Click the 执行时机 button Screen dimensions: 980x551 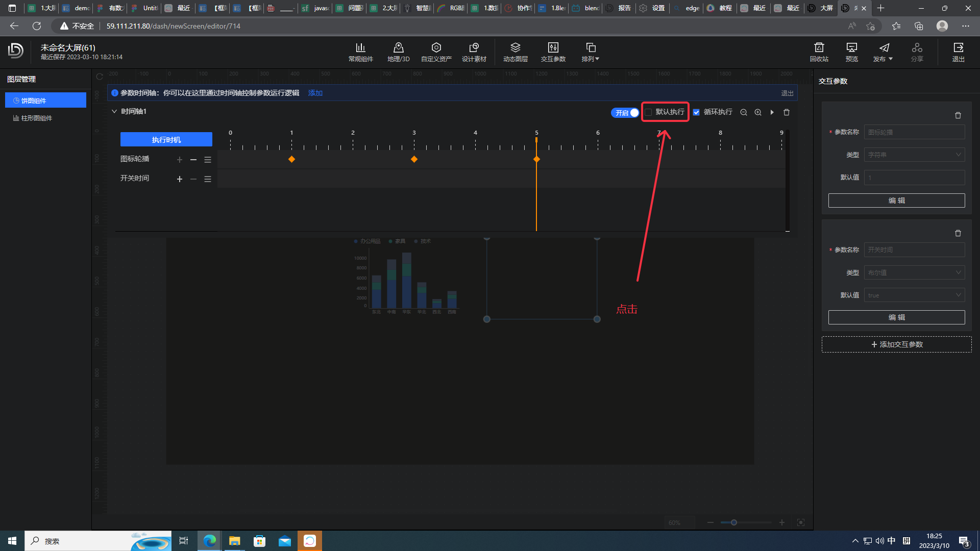click(x=166, y=139)
